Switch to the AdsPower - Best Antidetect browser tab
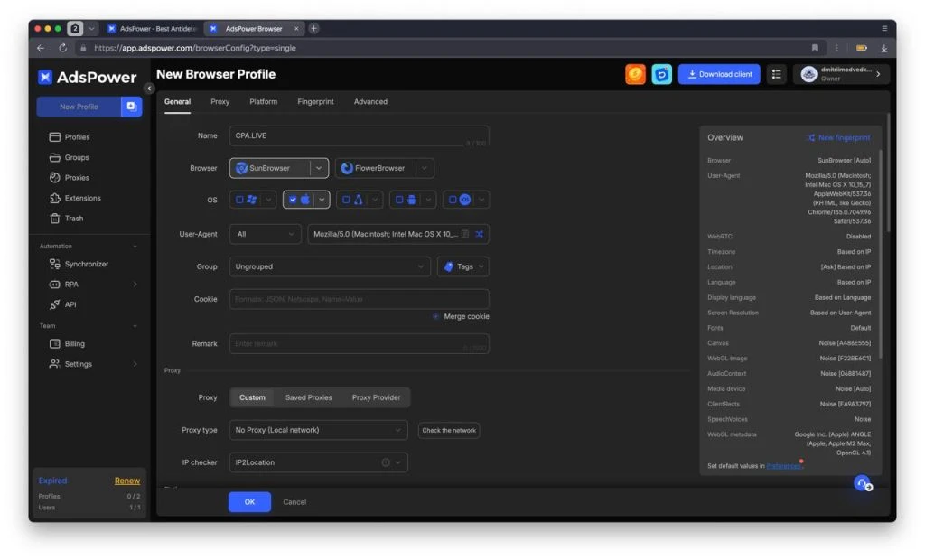 click(x=152, y=28)
